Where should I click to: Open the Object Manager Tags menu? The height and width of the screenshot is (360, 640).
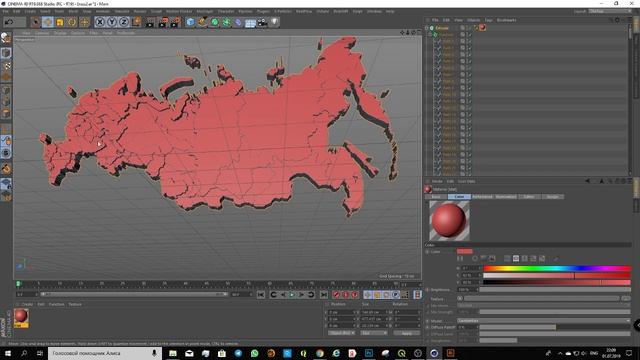point(489,20)
